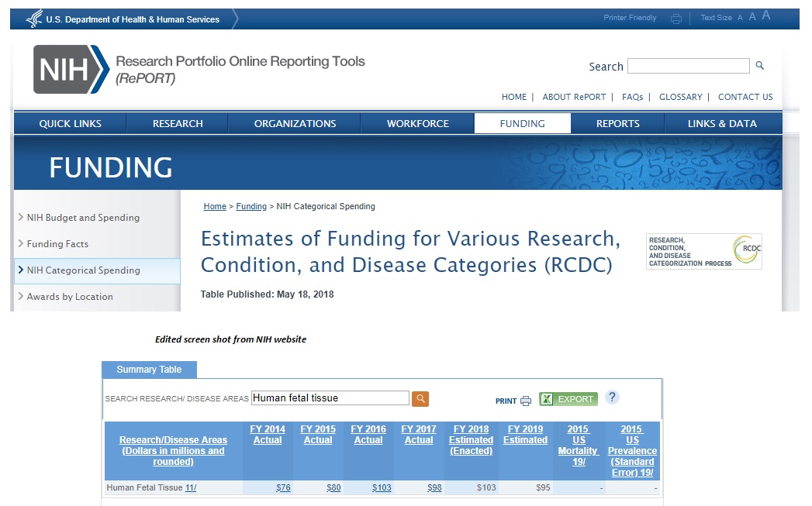Click the Home breadcrumb link
The height and width of the screenshot is (506, 812).
(x=215, y=206)
